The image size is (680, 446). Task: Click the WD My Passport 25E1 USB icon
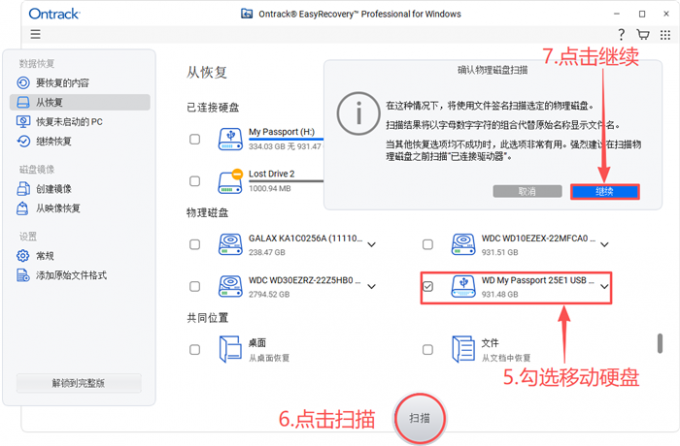tap(463, 286)
